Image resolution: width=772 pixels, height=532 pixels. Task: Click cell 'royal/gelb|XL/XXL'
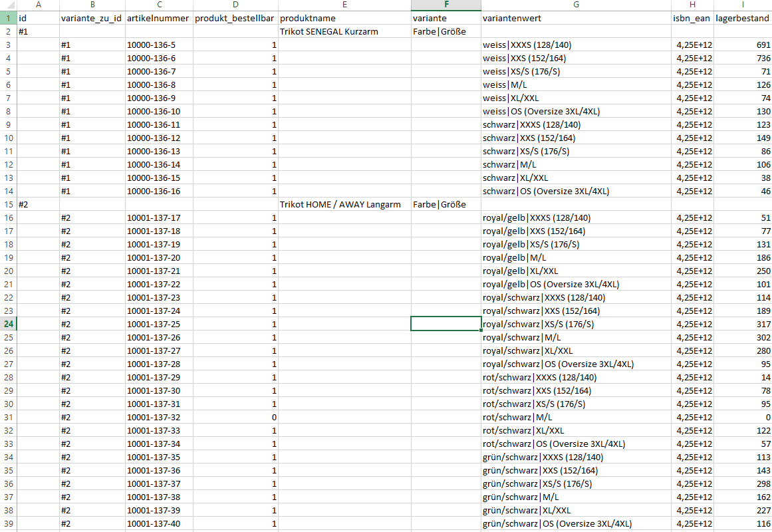coord(576,271)
